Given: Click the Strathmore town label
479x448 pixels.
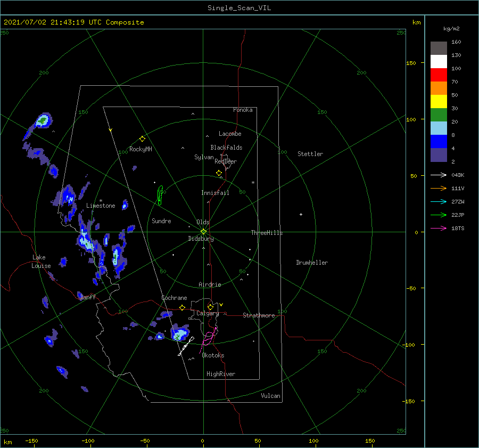Looking at the screenshot, I should (259, 315).
